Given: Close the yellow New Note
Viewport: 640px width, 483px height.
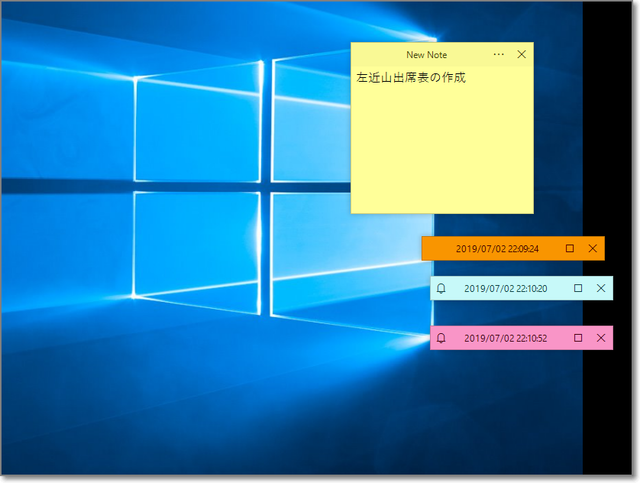Looking at the screenshot, I should pyautogui.click(x=521, y=55).
